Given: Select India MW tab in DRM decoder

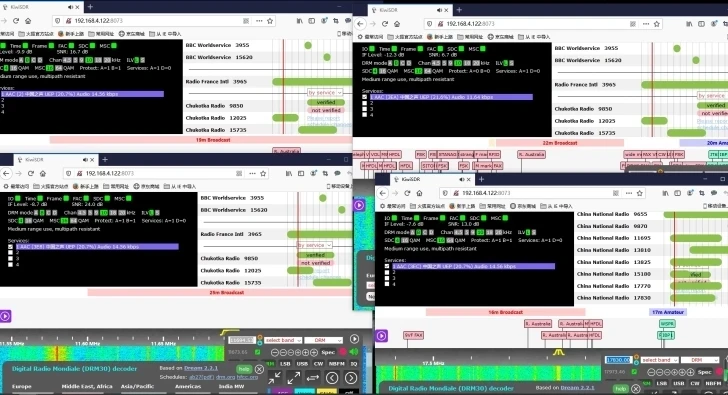Looking at the screenshot, I should coord(231,387).
